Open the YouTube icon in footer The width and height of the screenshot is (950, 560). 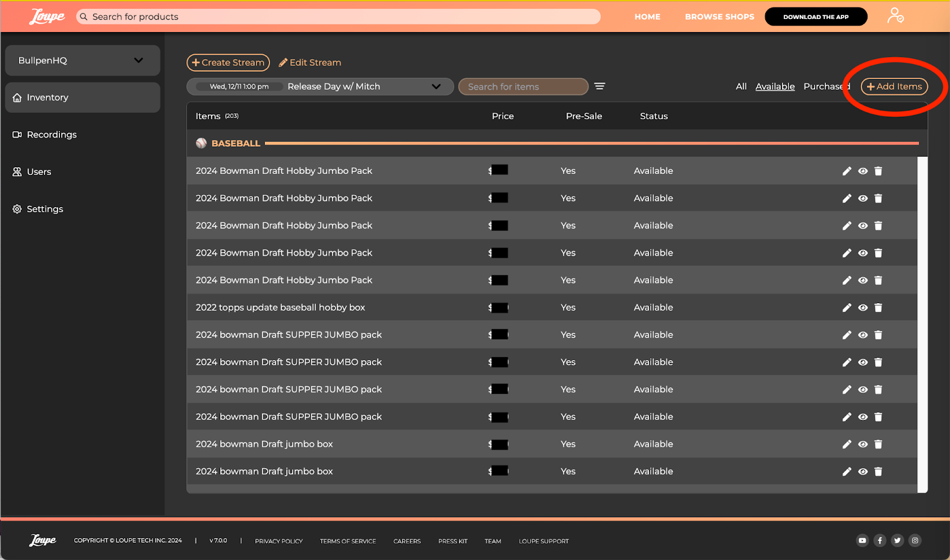click(862, 540)
